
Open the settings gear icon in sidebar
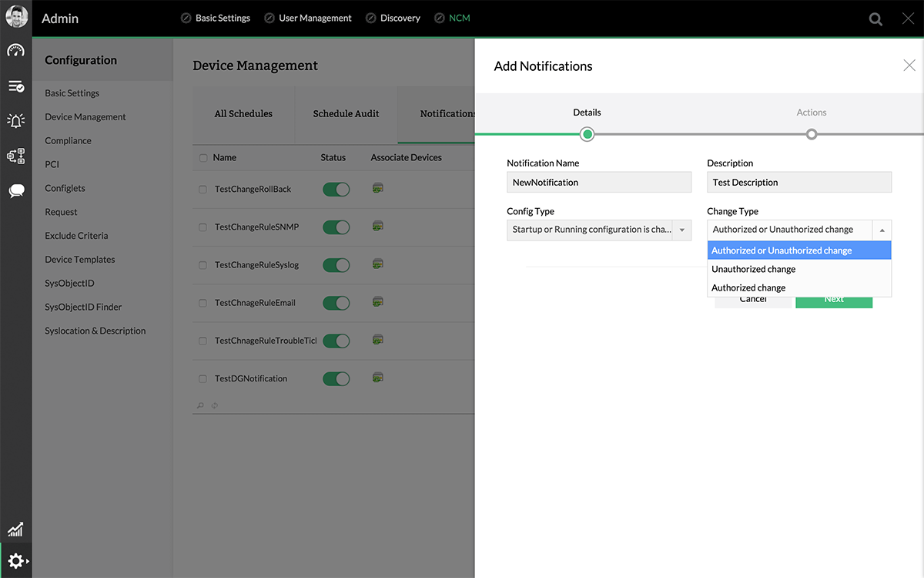point(15,561)
